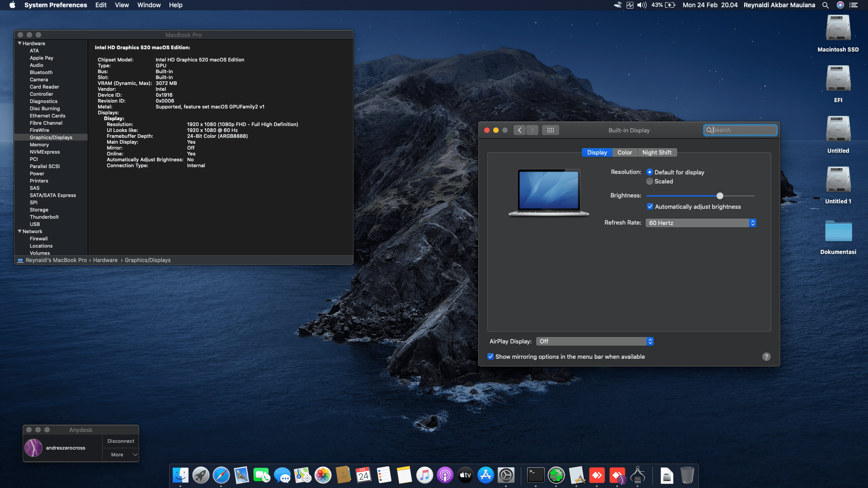Image resolution: width=868 pixels, height=488 pixels.
Task: Click the Search field in display preferences
Action: (741, 130)
